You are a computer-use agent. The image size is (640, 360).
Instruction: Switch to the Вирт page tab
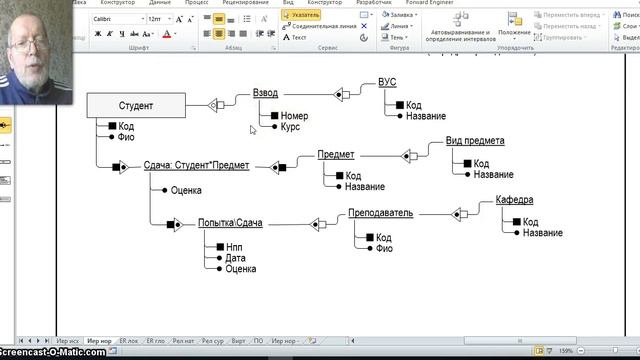pos(238,341)
